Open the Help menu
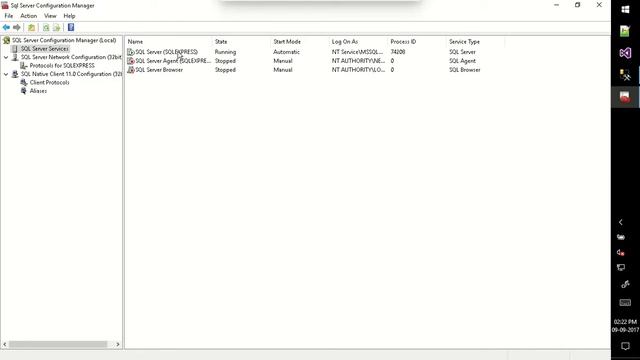Viewport: 640px width, 360px height. (69, 16)
